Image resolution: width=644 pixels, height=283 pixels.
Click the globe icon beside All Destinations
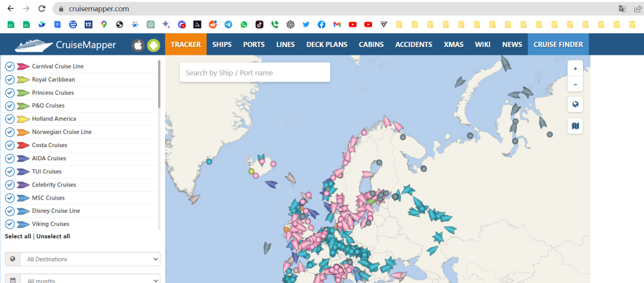point(13,259)
